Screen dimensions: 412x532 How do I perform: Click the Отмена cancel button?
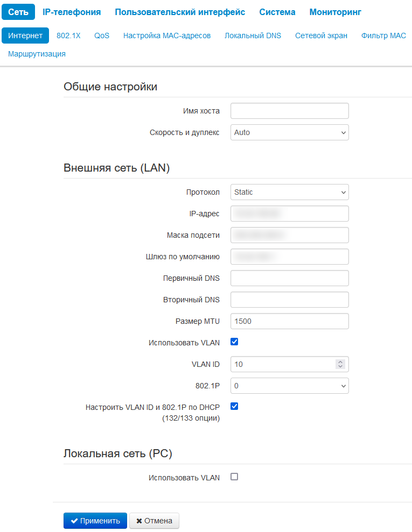tap(154, 521)
